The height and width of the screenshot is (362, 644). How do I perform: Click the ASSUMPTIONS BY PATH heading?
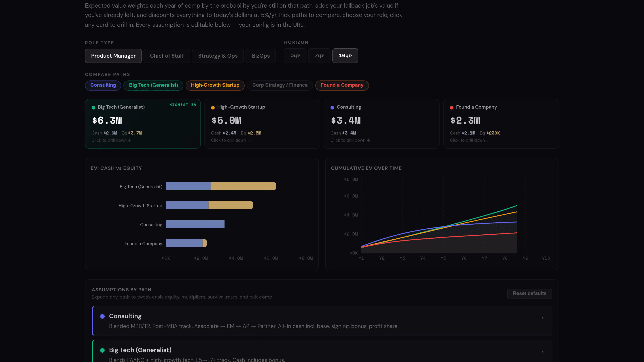pyautogui.click(x=121, y=290)
